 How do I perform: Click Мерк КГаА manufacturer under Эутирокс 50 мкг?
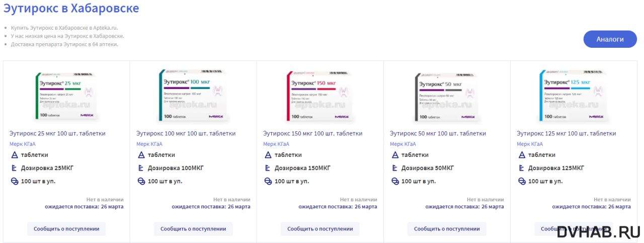(403, 144)
